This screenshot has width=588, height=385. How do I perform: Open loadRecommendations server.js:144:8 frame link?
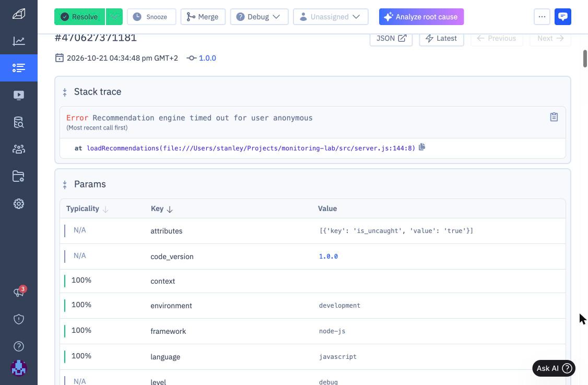(x=251, y=148)
